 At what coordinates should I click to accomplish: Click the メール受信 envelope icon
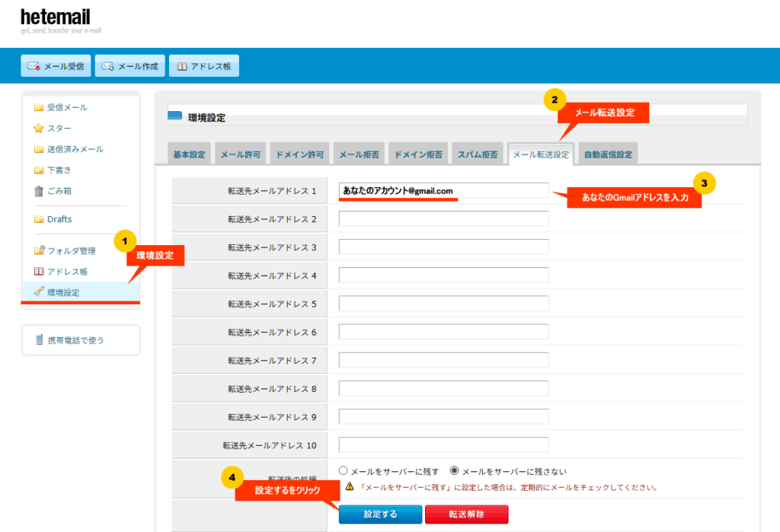(34, 66)
